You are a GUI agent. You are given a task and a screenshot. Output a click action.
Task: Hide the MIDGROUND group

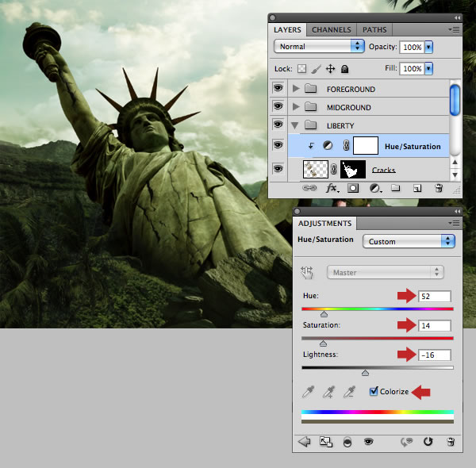(x=278, y=106)
